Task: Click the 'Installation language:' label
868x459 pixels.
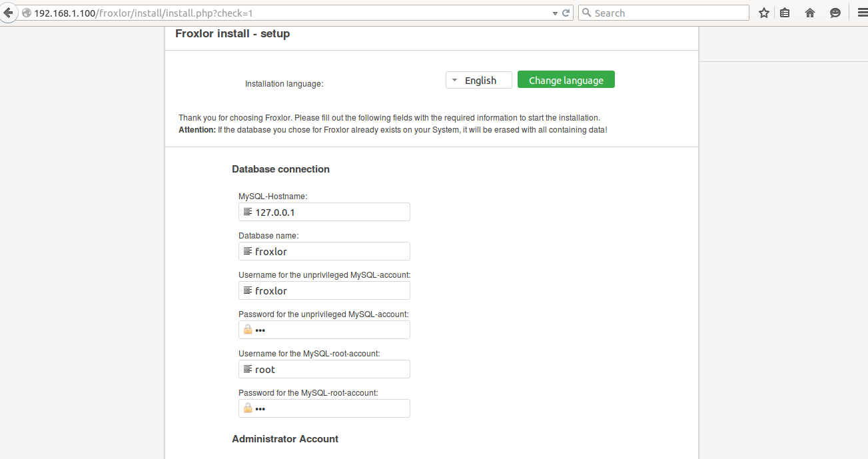Action: [x=284, y=84]
